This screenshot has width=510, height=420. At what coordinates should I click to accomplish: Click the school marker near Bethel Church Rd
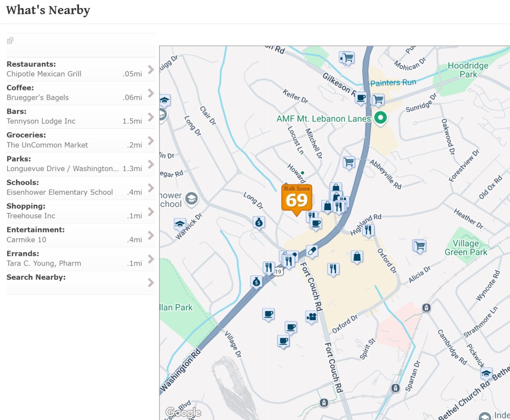486,374
